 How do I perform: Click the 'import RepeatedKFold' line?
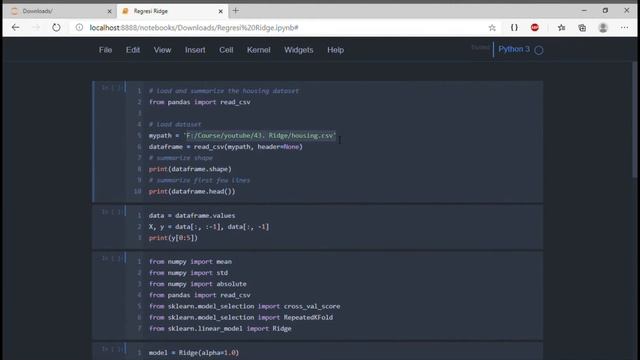pyautogui.click(x=241, y=317)
